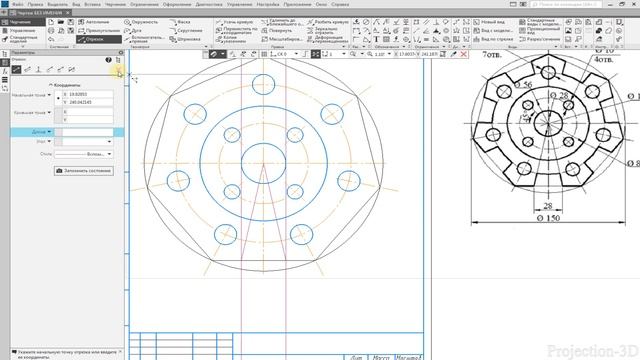Select the Вспомогательная прямая tool
Screen dimensions: 640x360
point(144,39)
